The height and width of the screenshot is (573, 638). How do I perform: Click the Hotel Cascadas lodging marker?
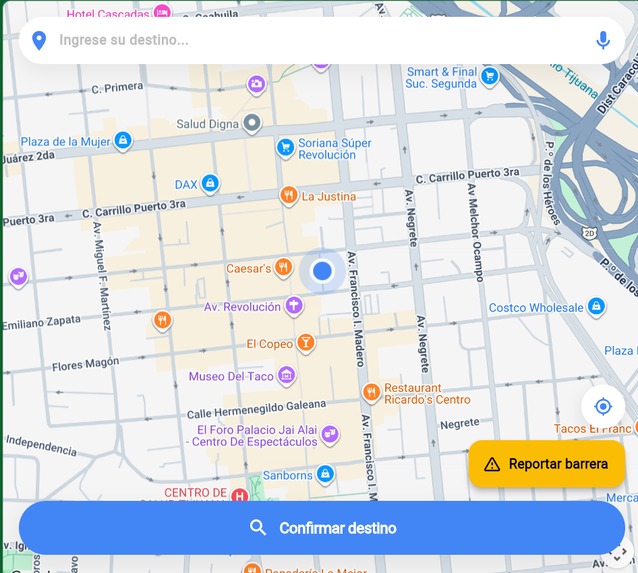(163, 11)
